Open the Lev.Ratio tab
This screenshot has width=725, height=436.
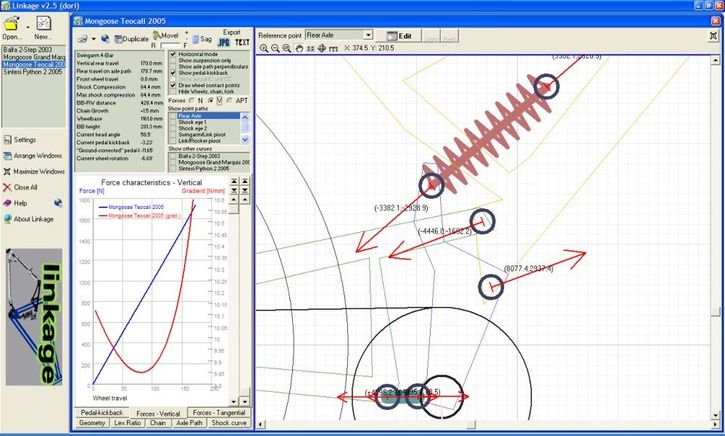point(128,423)
